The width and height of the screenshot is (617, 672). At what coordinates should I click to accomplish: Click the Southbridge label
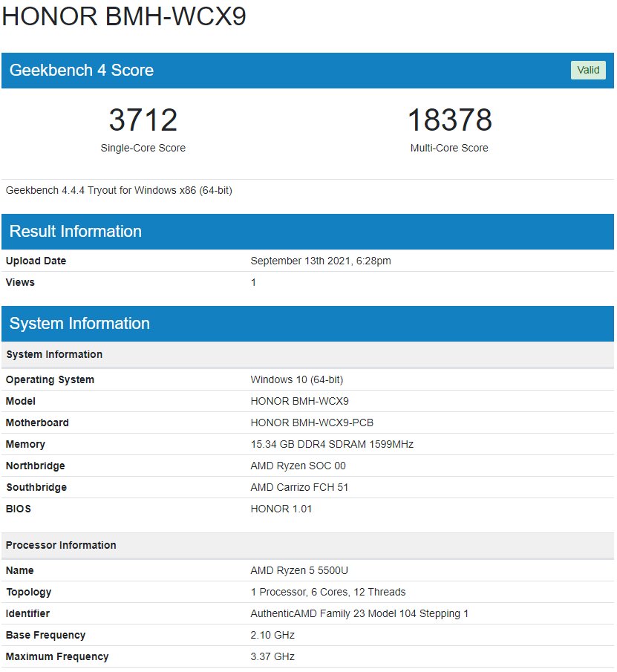tap(36, 487)
